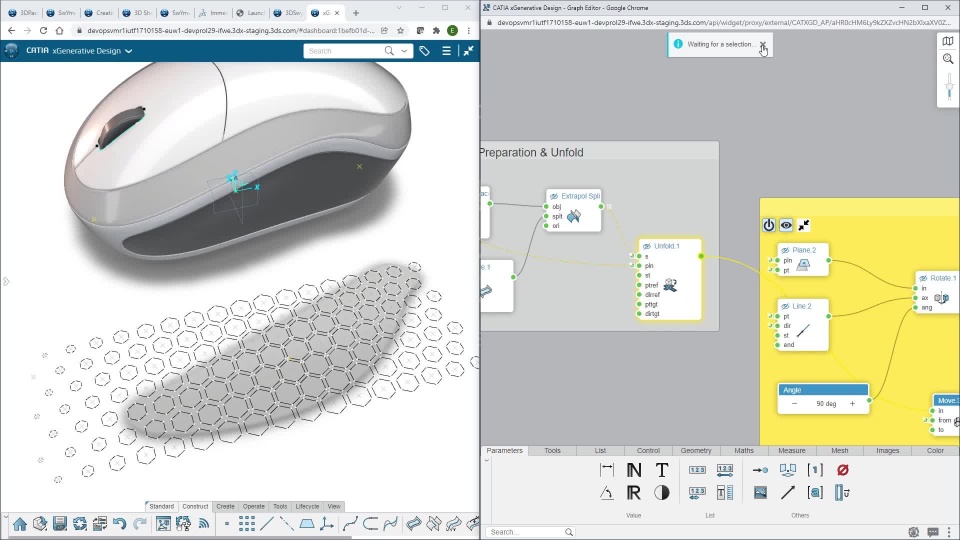
Task: Open the Geometry palette tab
Action: click(x=696, y=451)
